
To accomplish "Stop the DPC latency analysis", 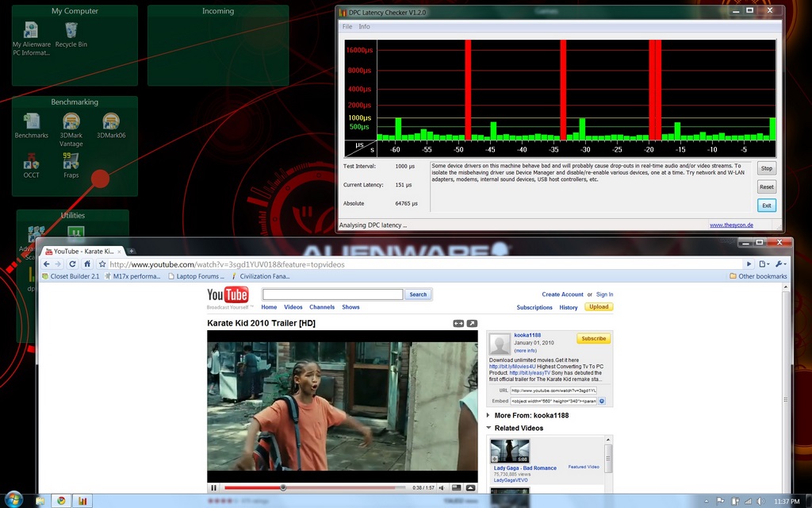I will tap(767, 168).
